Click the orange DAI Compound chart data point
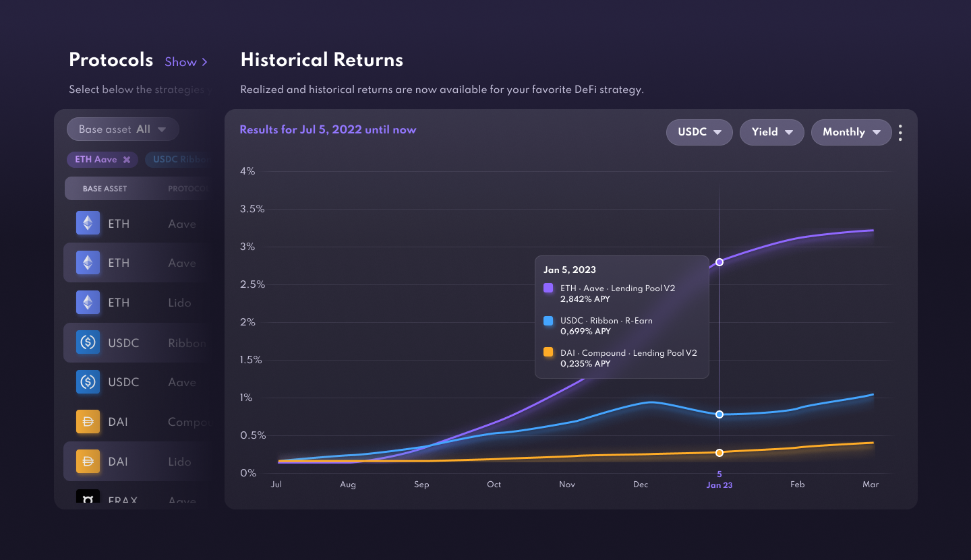971x560 pixels. pyautogui.click(x=719, y=453)
